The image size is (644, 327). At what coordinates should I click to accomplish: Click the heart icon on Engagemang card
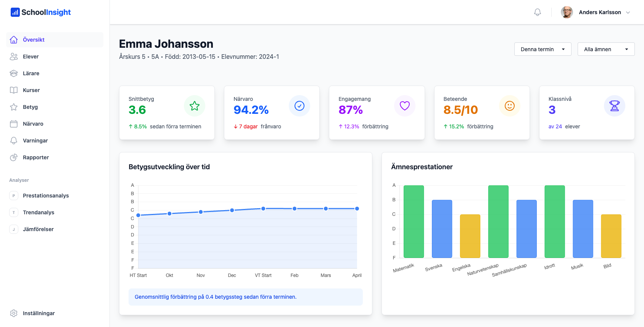[x=404, y=106]
